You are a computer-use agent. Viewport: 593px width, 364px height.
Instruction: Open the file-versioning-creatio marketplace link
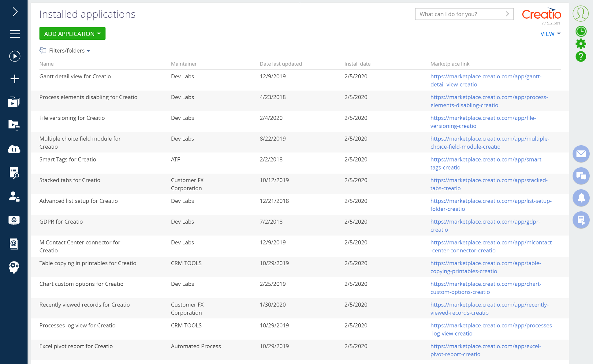[483, 122]
